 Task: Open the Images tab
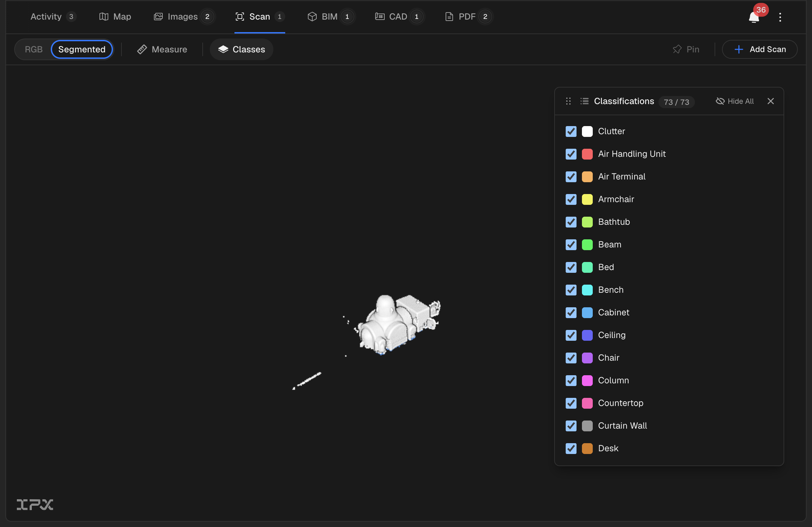click(x=184, y=17)
